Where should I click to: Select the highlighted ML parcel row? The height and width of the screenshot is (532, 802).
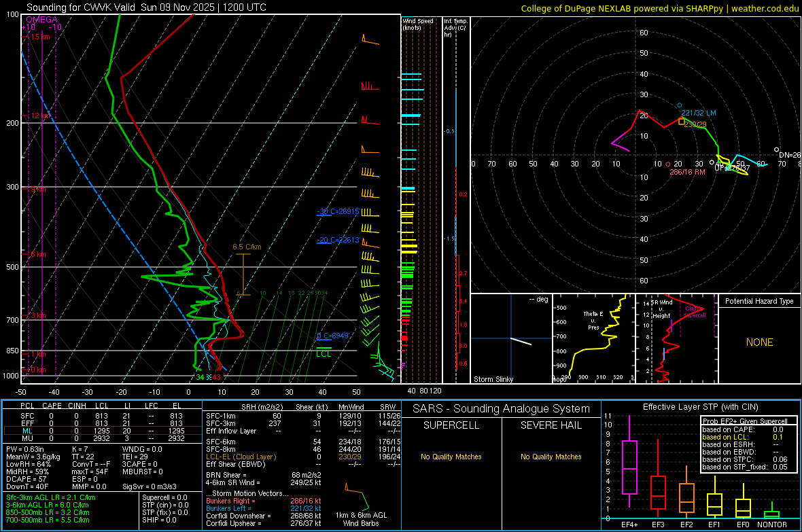(103, 431)
